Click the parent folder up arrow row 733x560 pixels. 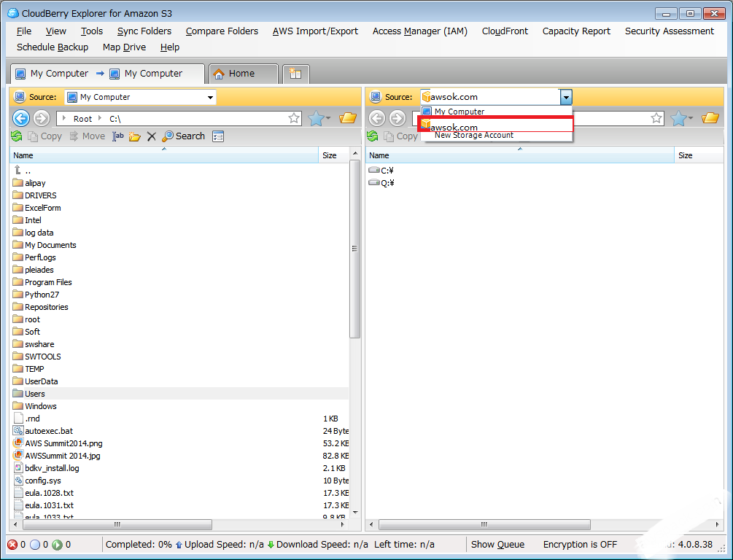pos(179,171)
